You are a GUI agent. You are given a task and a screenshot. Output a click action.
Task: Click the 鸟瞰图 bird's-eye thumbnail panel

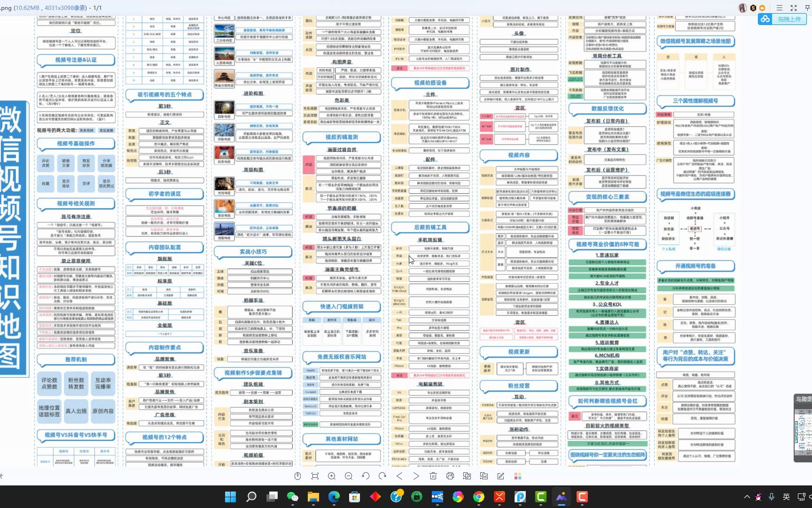[803, 428]
